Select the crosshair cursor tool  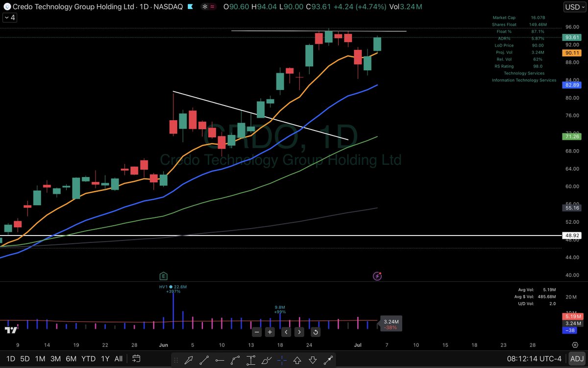[x=282, y=360]
